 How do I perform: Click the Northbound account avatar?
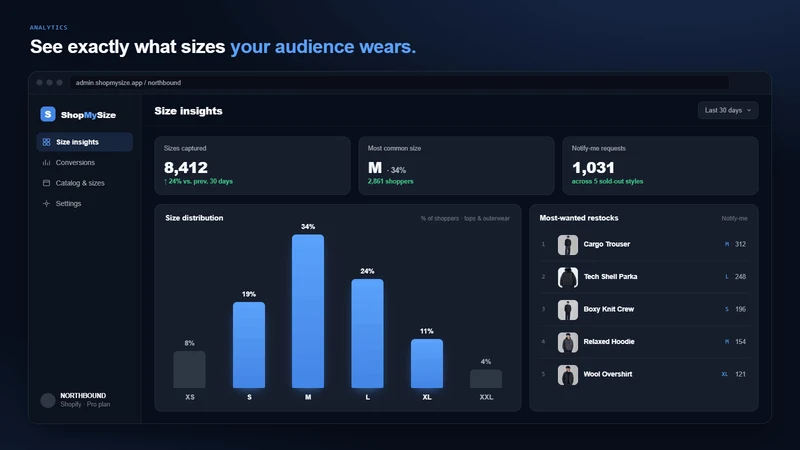(48, 400)
